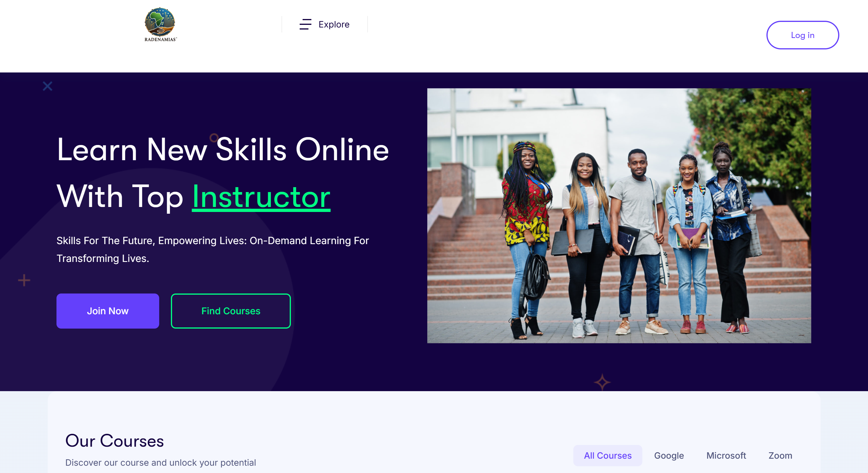Select the All Courses tab

[x=607, y=455]
